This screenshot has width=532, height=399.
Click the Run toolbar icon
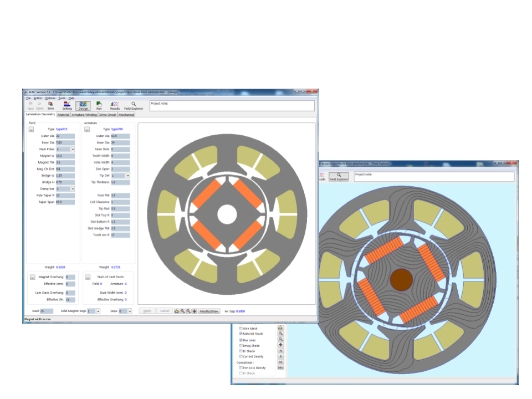tap(99, 105)
